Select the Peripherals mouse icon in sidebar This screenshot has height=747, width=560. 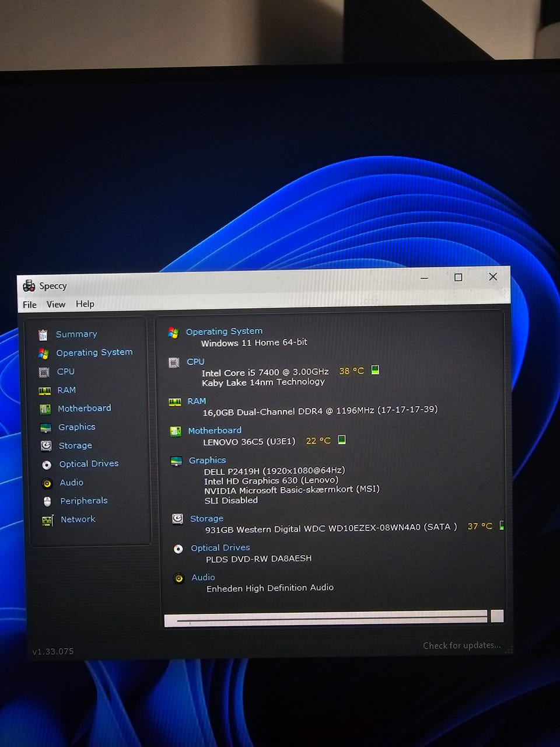(48, 501)
